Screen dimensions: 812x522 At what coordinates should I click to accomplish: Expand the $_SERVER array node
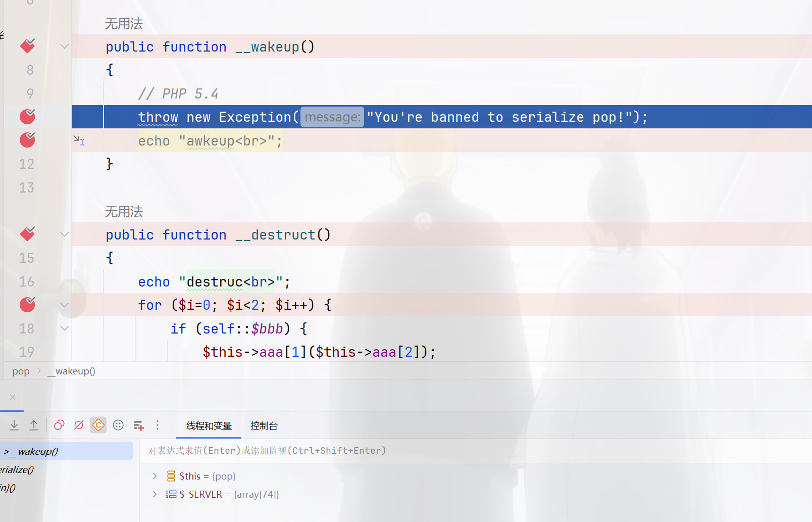(x=155, y=494)
